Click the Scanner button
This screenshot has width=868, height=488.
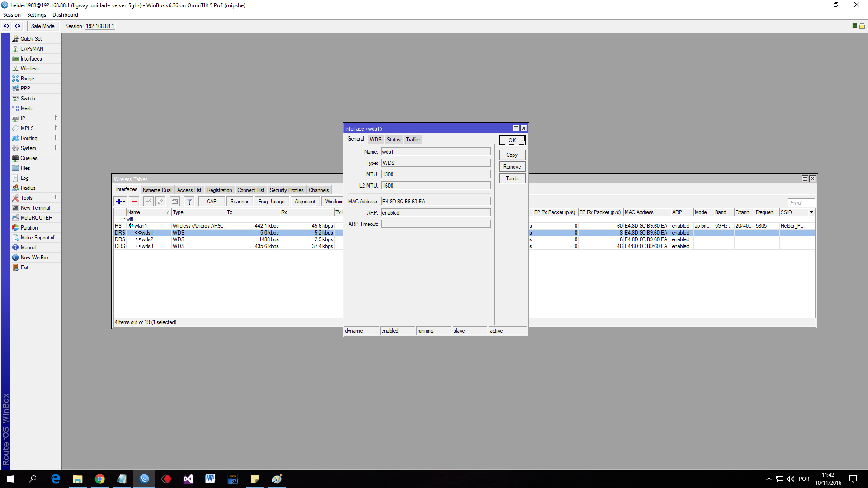click(239, 202)
